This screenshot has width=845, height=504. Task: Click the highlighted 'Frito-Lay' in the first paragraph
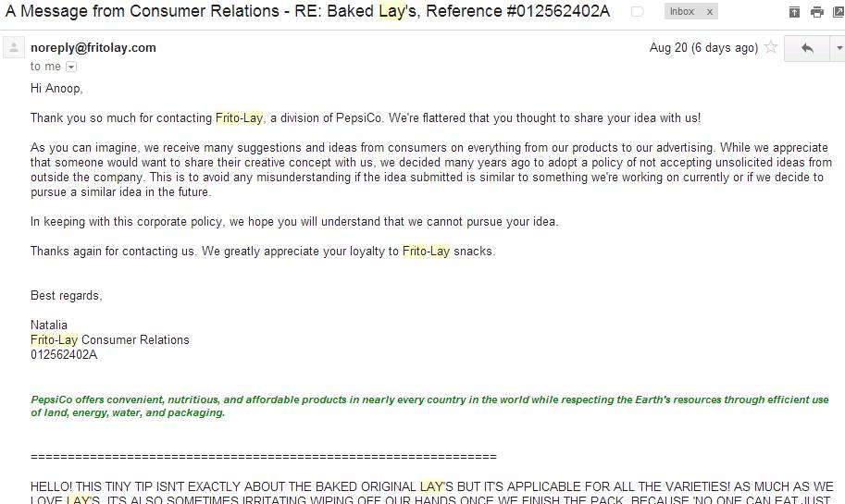click(240, 118)
